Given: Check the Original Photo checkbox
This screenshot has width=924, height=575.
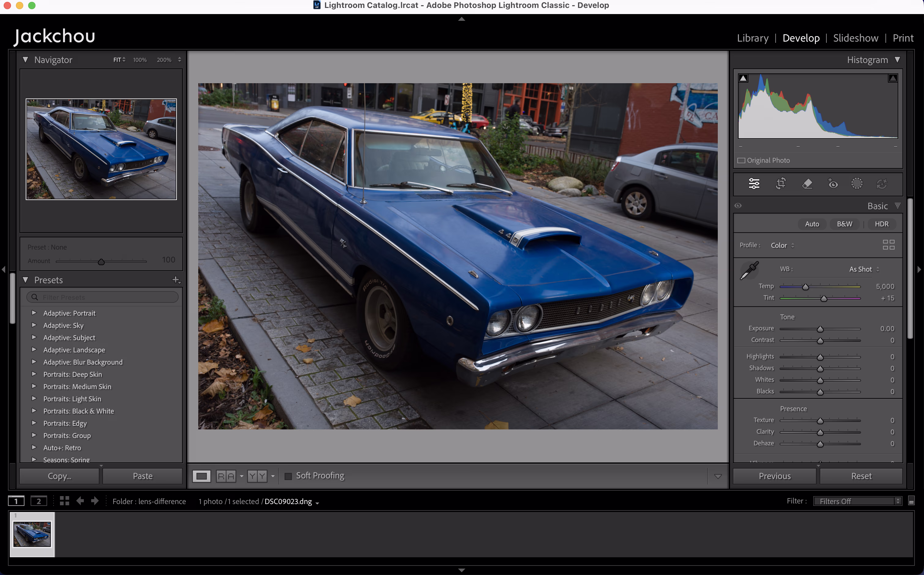Looking at the screenshot, I should tap(741, 161).
